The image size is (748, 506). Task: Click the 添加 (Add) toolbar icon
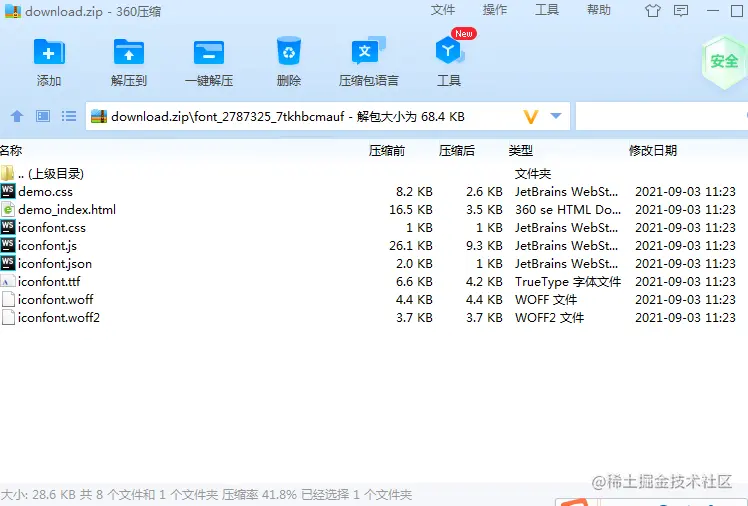49,52
